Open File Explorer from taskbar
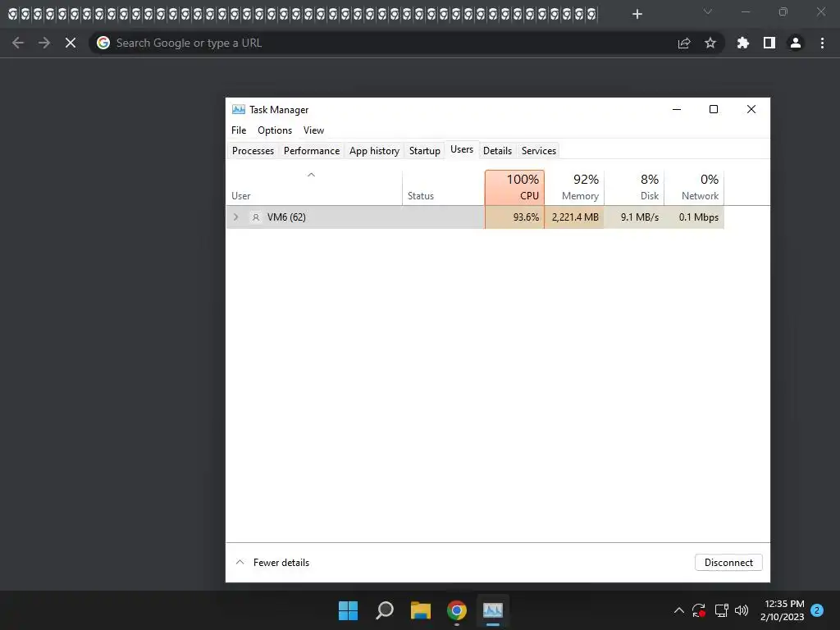 [x=421, y=610]
